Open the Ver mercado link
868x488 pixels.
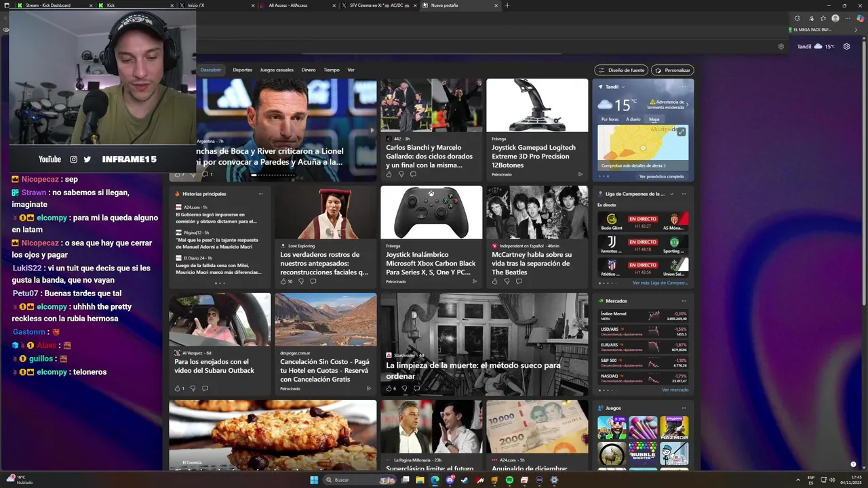click(x=675, y=390)
